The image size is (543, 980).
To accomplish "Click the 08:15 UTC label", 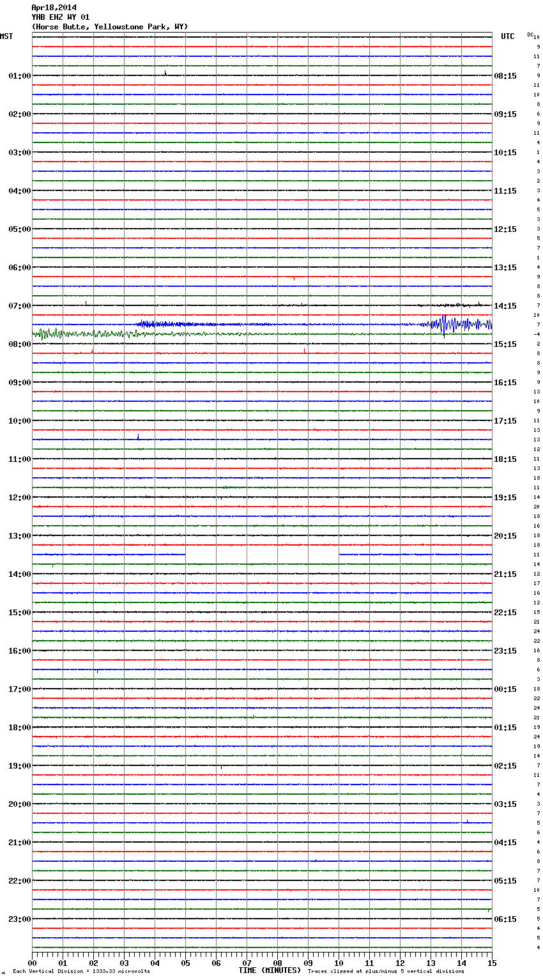I will click(505, 76).
